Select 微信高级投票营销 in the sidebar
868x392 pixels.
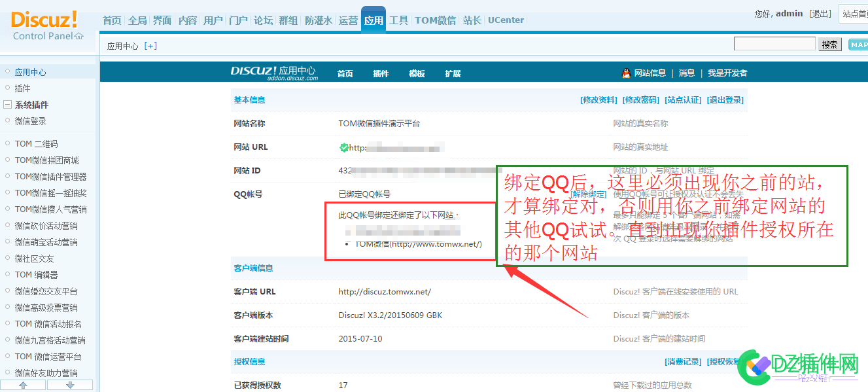pos(46,308)
